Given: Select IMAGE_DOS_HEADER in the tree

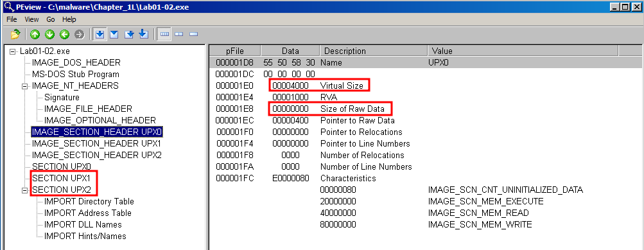Looking at the screenshot, I should tap(76, 62).
